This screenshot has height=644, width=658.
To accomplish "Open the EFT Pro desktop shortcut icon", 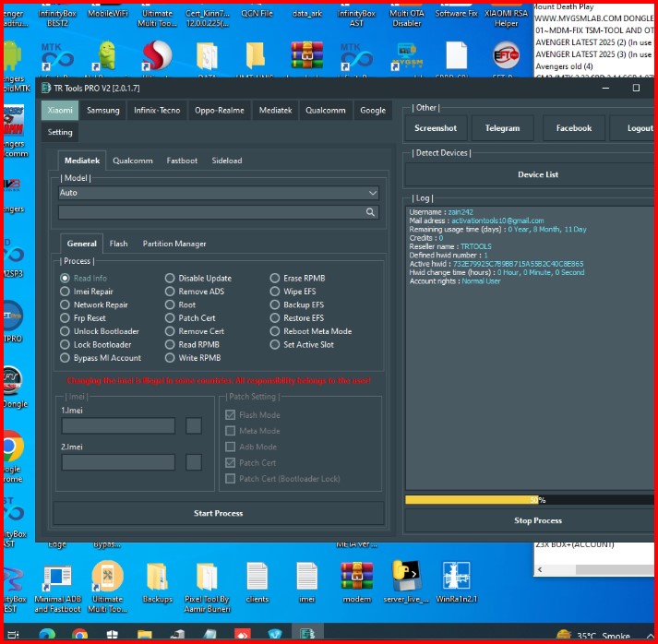I will [505, 55].
